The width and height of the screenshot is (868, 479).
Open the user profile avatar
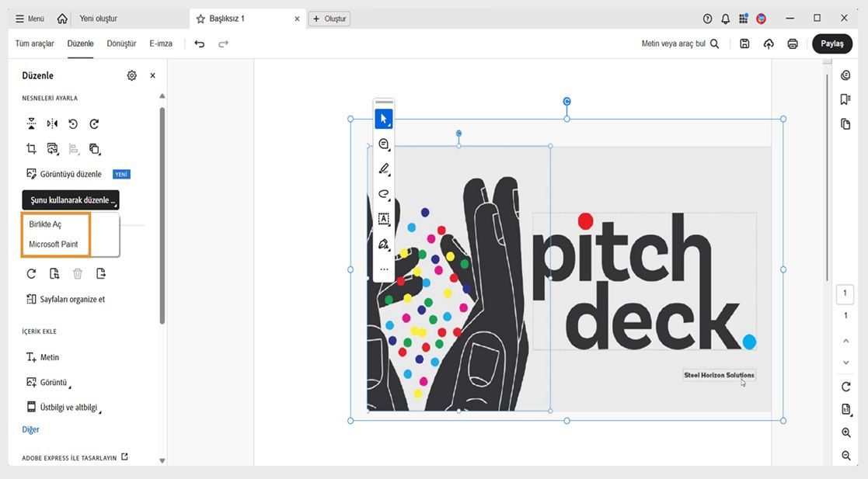[x=762, y=19]
